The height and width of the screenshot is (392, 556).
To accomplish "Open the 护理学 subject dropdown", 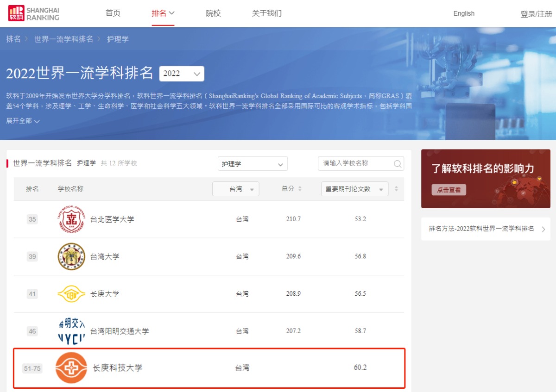I will coord(253,164).
